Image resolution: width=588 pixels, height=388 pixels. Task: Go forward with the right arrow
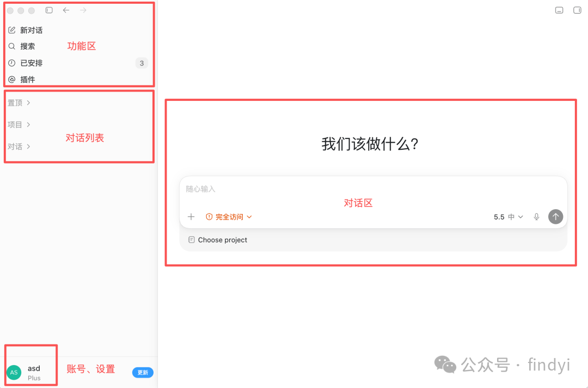[83, 10]
